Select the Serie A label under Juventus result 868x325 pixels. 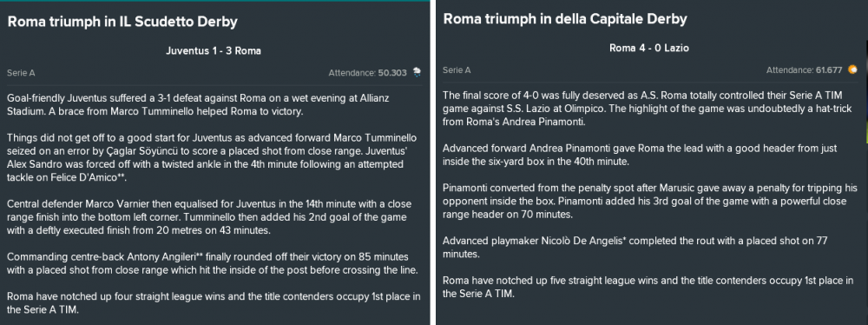21,73
